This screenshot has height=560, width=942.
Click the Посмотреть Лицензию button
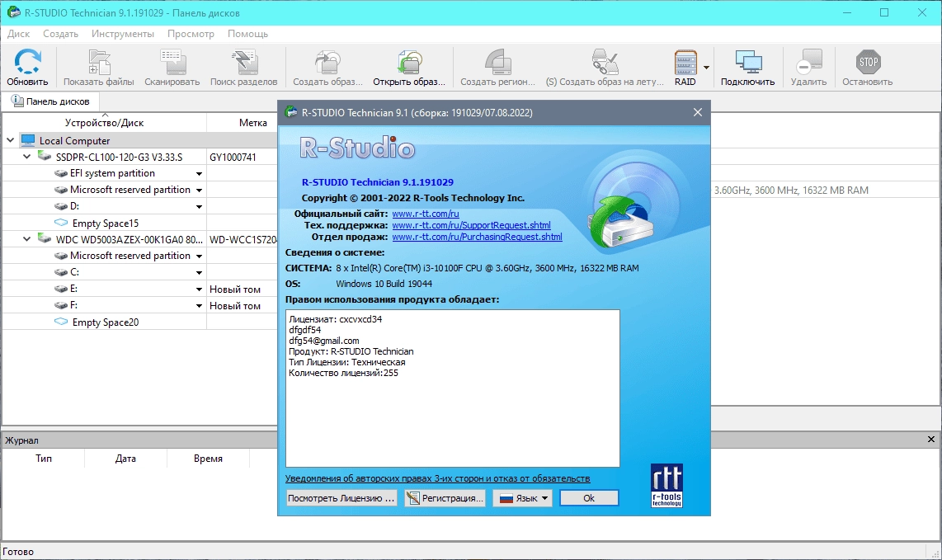pos(341,498)
